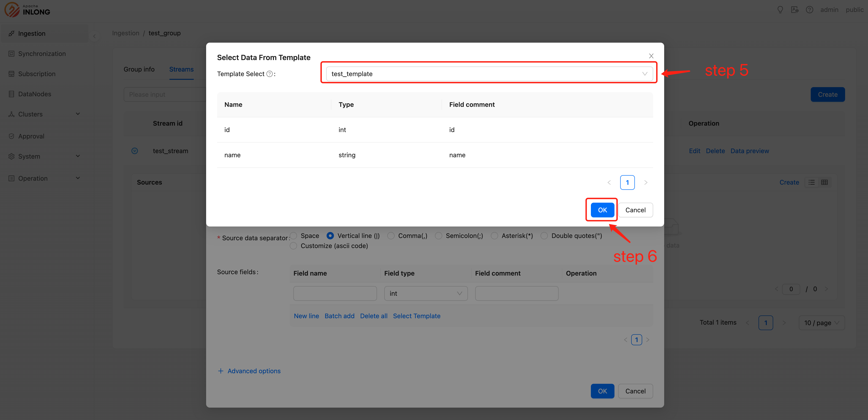
Task: Switch to the Group info tab
Action: (x=139, y=69)
